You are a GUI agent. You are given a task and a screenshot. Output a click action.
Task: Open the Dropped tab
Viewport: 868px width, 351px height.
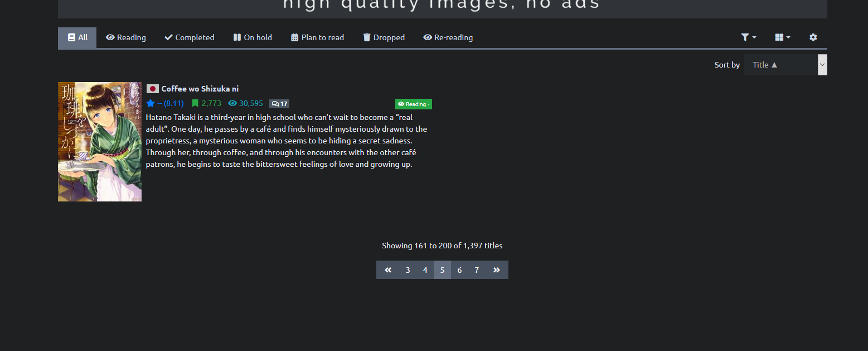tap(384, 37)
